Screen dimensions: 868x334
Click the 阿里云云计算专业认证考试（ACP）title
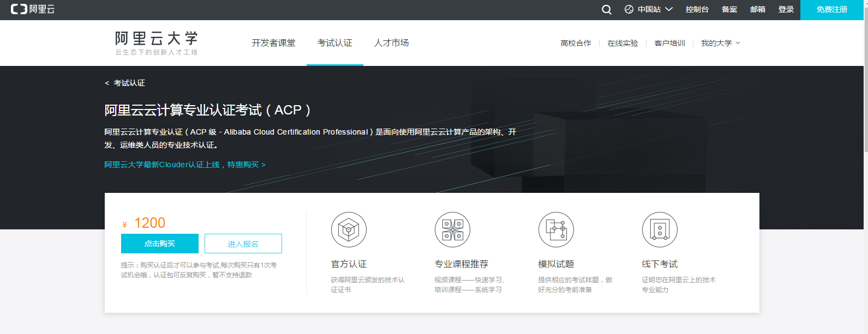pos(208,110)
